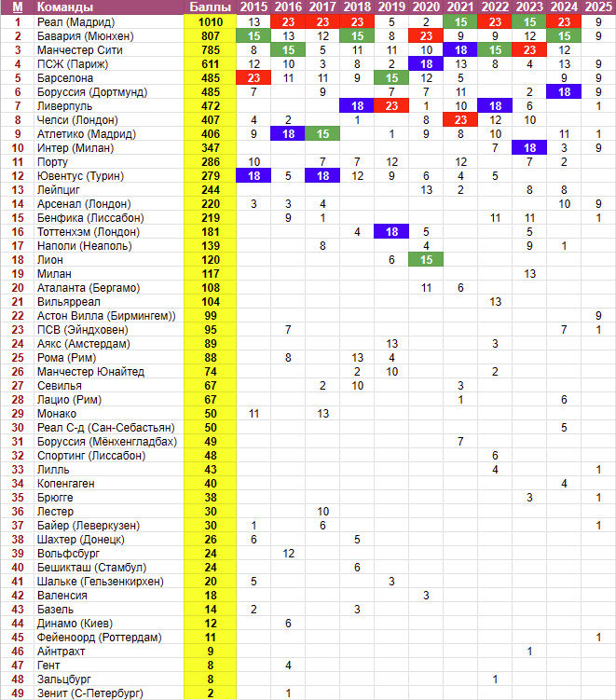Click team 'ПСВ (Эйндховен)'
This screenshot has width=616, height=700.
click(83, 330)
